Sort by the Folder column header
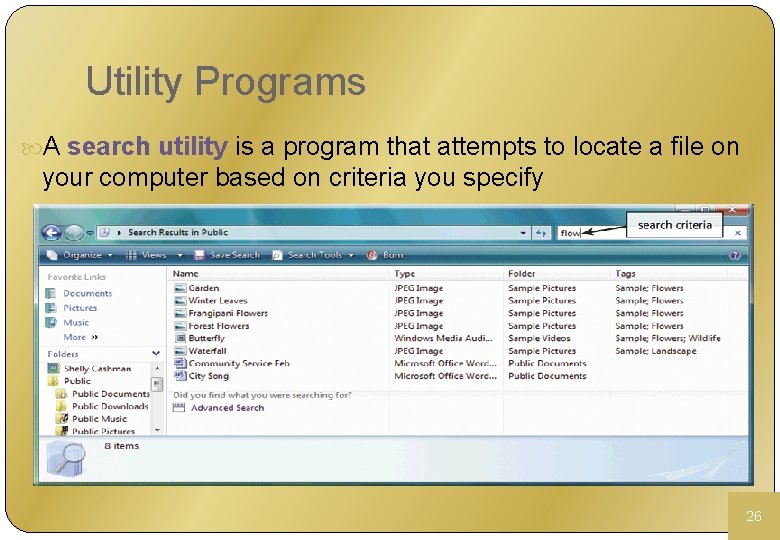Image resolution: width=780 pixels, height=540 pixels. tap(522, 273)
